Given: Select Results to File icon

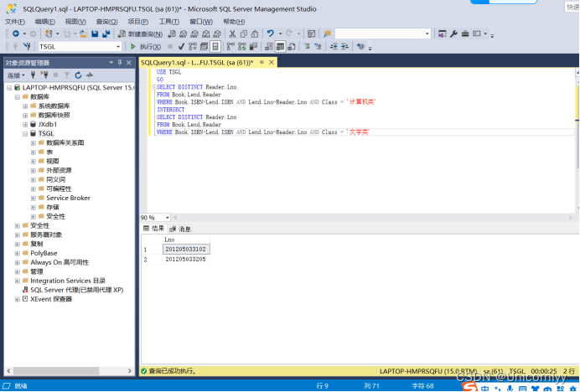Looking at the screenshot, I should (292, 47).
